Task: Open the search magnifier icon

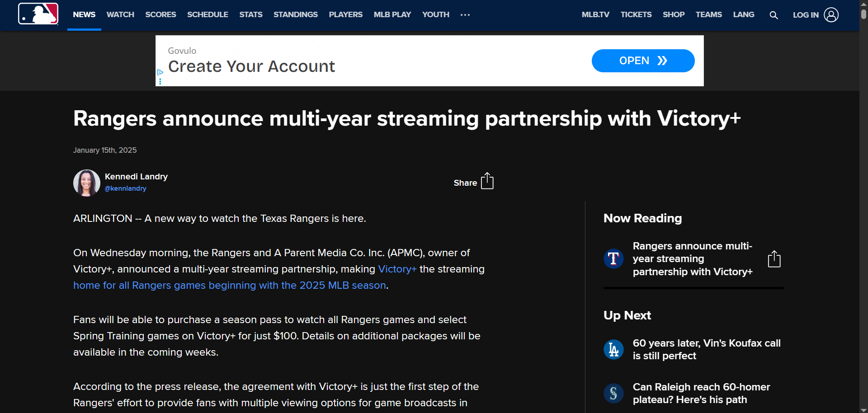Action: (x=774, y=15)
